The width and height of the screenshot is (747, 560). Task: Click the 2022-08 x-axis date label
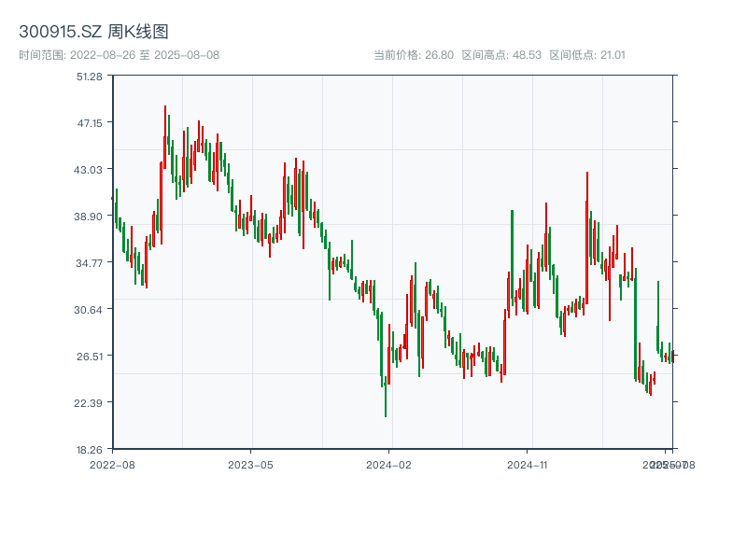pos(112,464)
